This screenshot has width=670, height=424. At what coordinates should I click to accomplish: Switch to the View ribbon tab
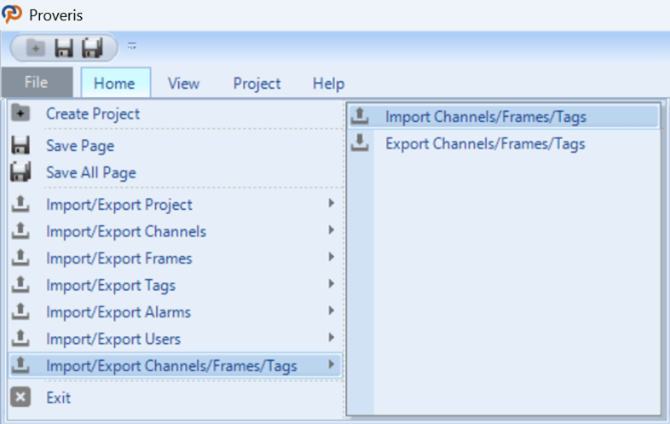[183, 83]
